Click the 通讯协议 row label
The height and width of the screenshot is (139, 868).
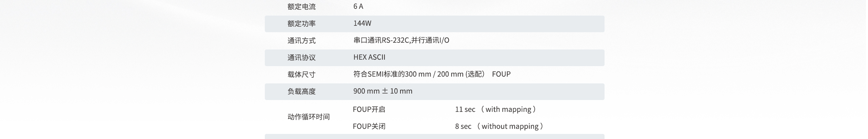[301, 58]
